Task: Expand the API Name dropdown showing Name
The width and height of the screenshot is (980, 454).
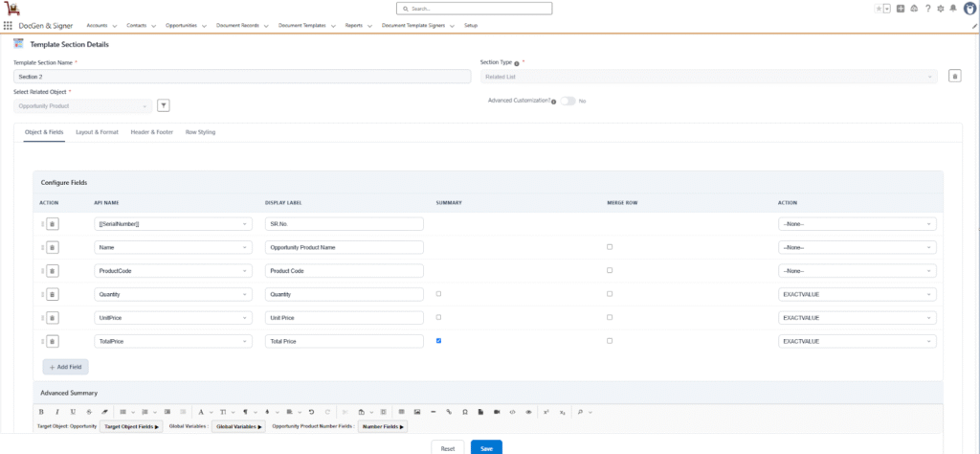Action: pyautogui.click(x=172, y=247)
